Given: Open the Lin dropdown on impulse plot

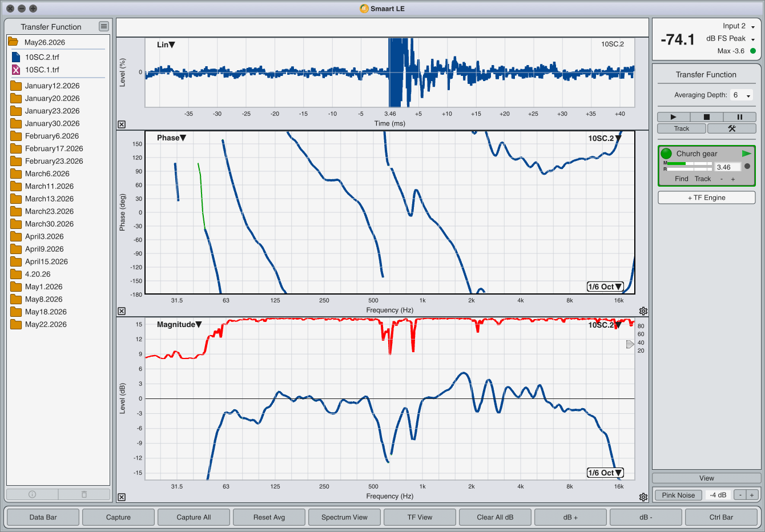Looking at the screenshot, I should pyautogui.click(x=166, y=45).
